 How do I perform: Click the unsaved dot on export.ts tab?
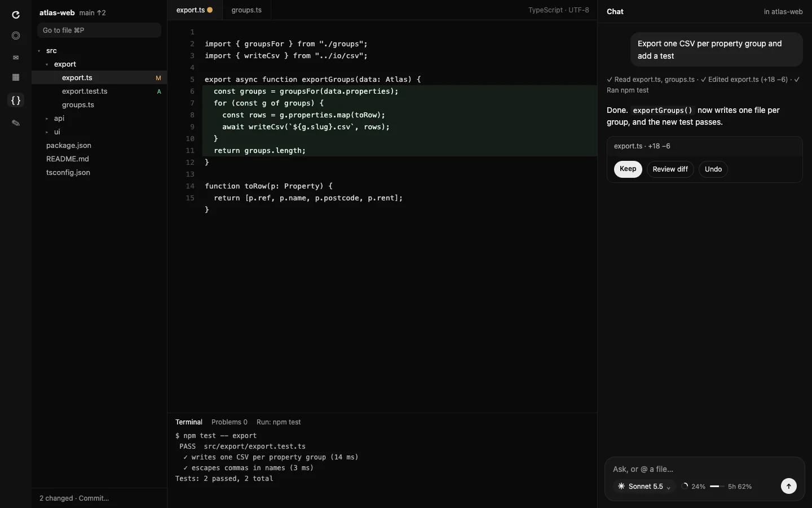click(x=210, y=10)
